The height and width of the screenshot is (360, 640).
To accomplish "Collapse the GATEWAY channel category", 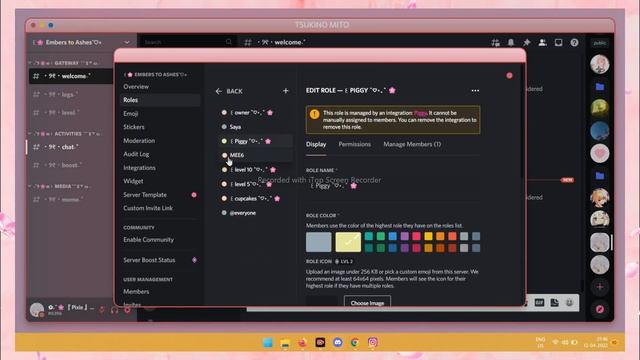I will click(x=64, y=63).
